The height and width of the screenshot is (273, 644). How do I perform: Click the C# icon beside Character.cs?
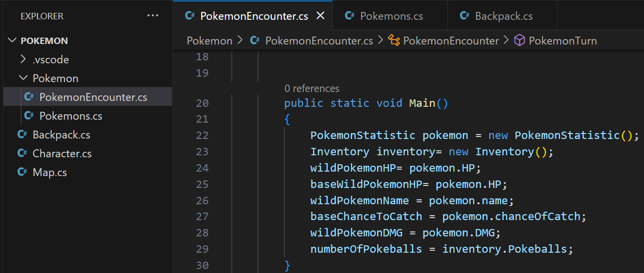22,153
